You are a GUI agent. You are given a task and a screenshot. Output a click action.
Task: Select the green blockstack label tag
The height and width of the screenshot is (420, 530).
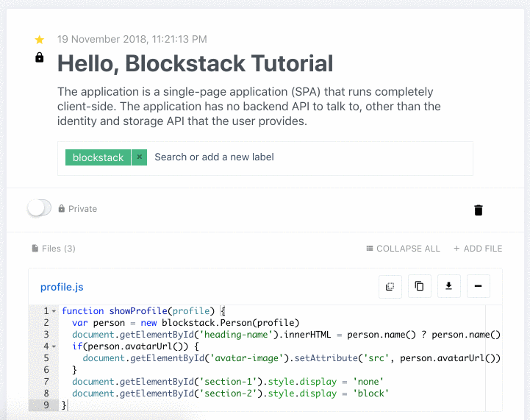(98, 157)
